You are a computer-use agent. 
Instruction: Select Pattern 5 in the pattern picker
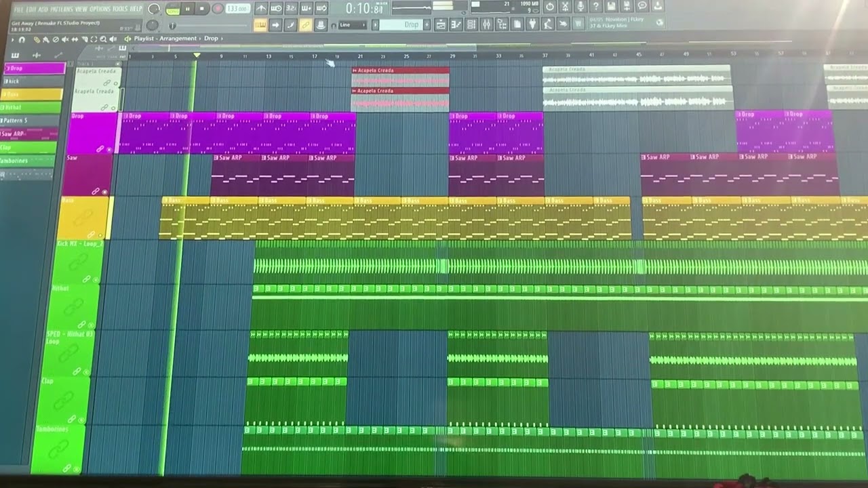point(30,121)
